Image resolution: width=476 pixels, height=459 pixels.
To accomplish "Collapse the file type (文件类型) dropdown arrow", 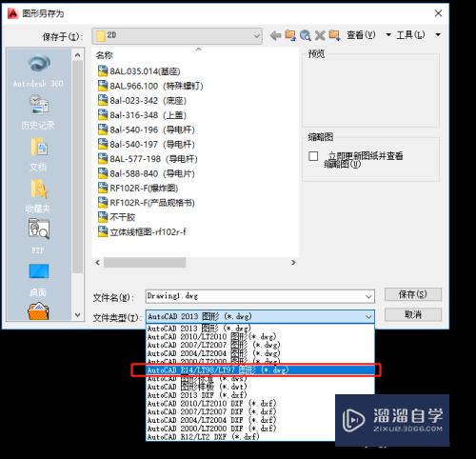I will (368, 316).
